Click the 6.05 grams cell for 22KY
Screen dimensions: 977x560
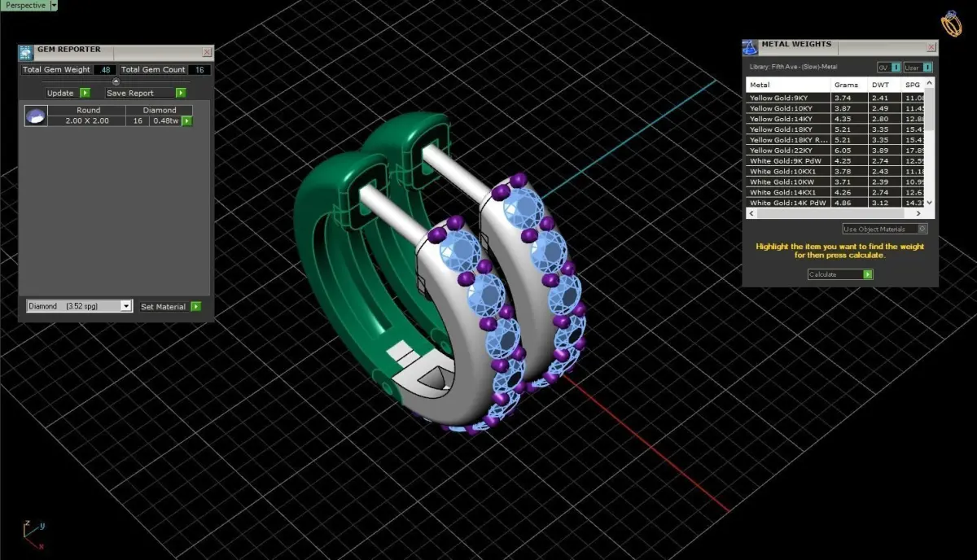tap(849, 151)
